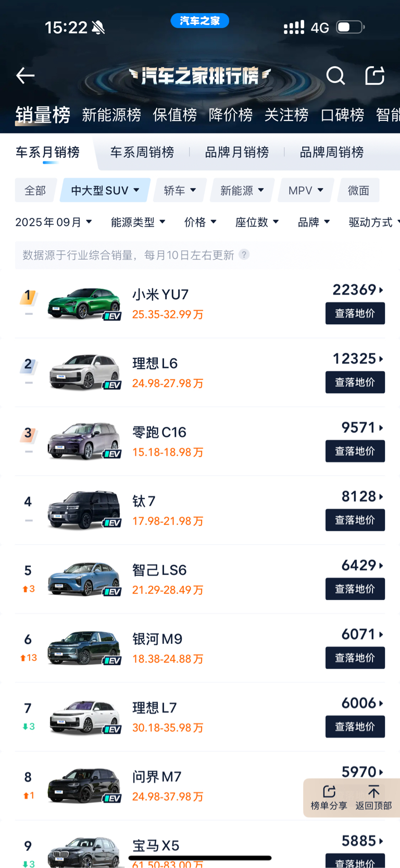Tap the data source help question mark
Screen dimensions: 400x868
(x=244, y=254)
